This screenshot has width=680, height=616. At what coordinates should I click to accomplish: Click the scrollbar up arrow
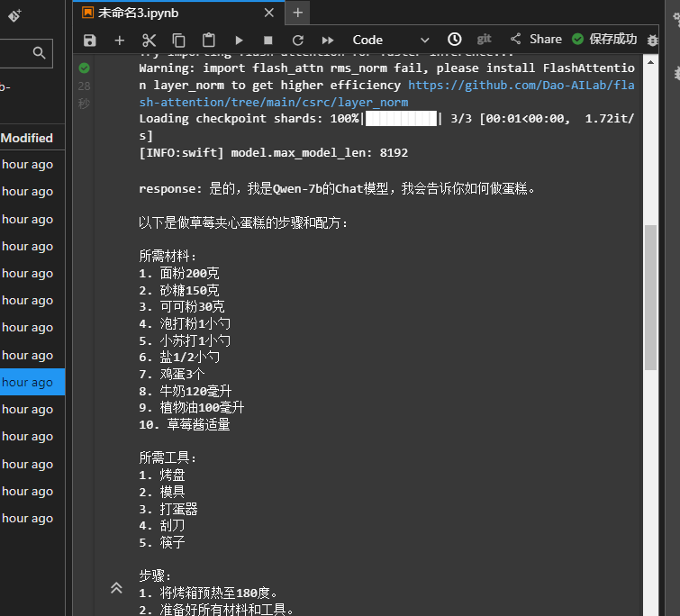tap(650, 62)
